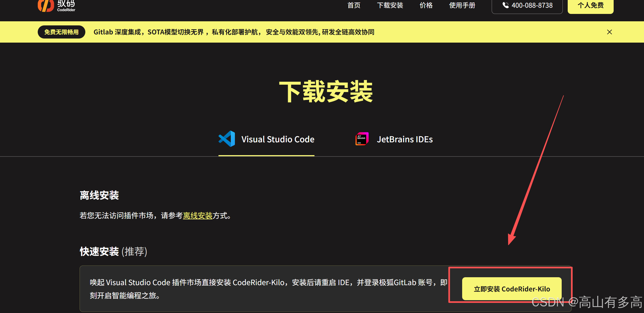This screenshot has width=644, height=313.
Task: Open the 首页 navigation item
Action: (354, 5)
